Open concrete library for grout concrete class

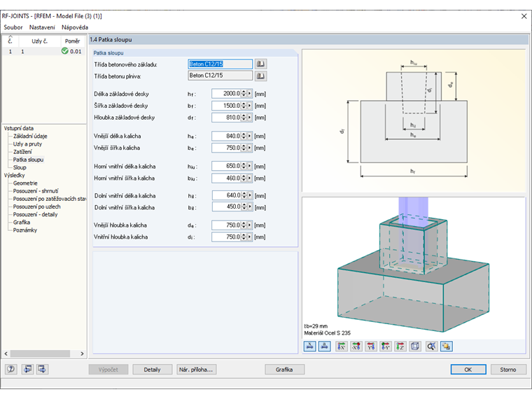tap(260, 76)
